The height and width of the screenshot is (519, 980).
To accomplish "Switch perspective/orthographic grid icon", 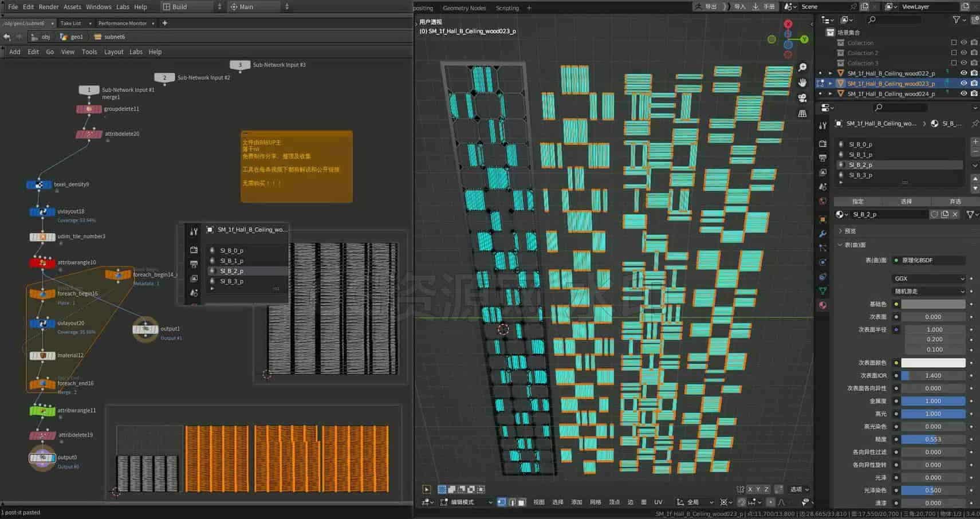I will click(x=802, y=113).
